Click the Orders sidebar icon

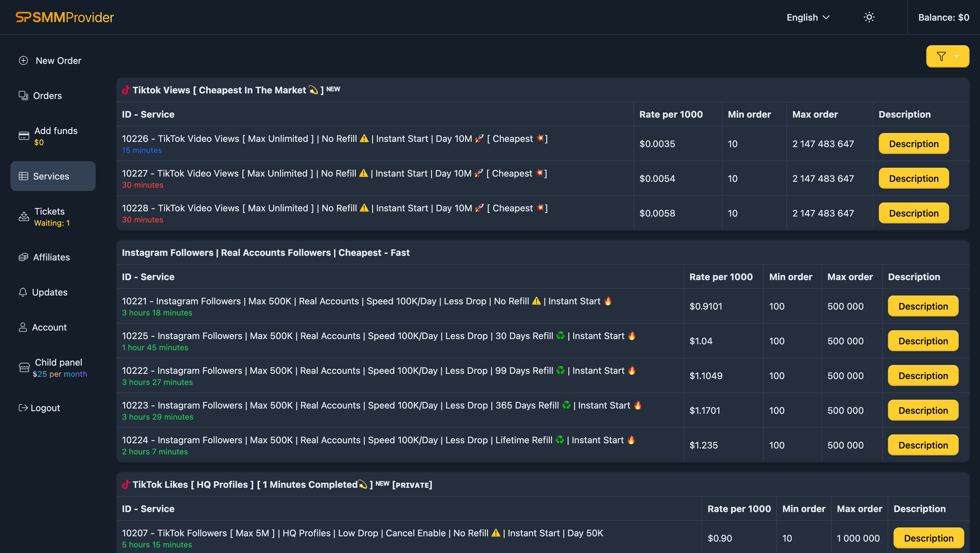24,96
